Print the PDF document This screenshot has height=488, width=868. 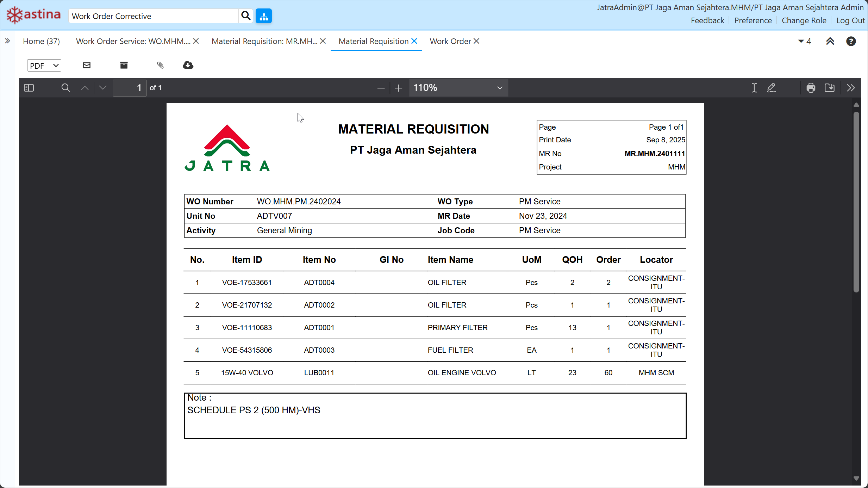(811, 88)
